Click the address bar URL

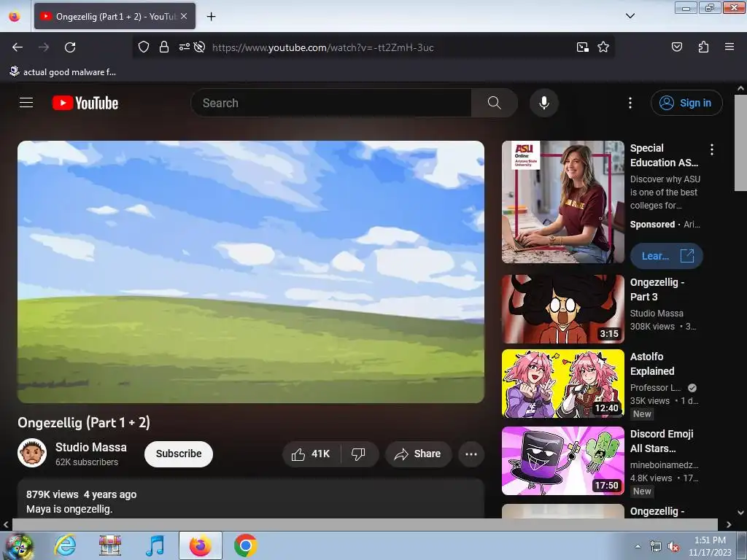(x=323, y=47)
